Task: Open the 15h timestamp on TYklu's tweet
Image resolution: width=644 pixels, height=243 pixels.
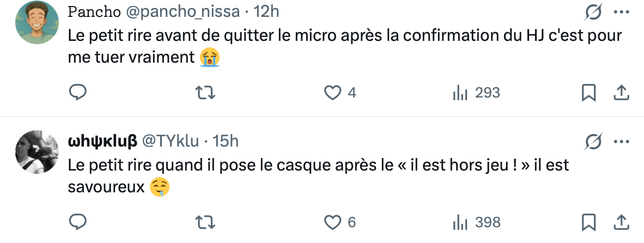Action: pos(226,142)
